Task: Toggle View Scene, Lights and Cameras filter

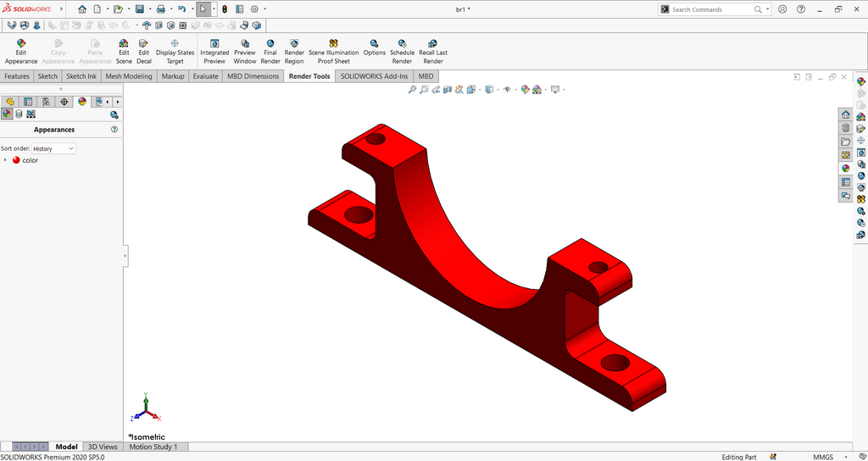Action: 31,114
